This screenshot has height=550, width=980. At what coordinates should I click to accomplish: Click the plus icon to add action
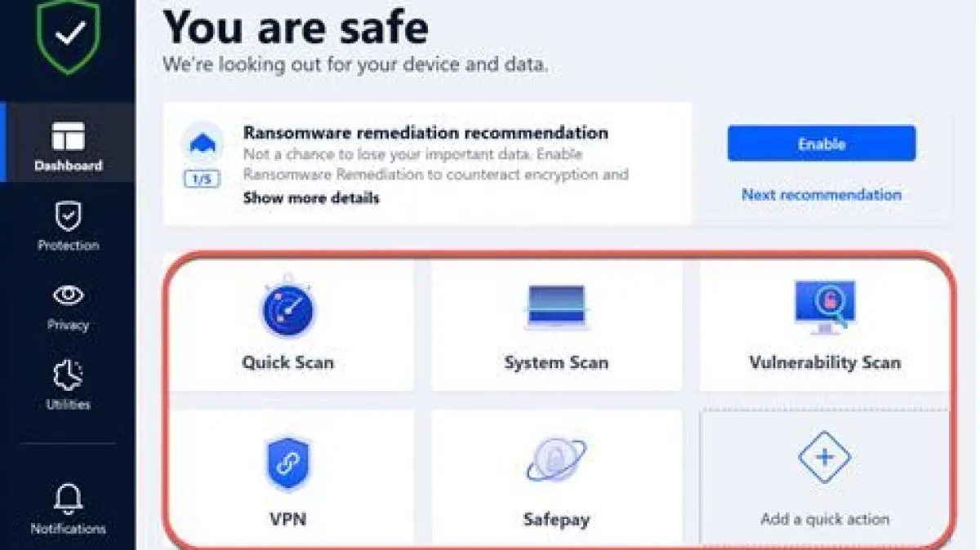click(824, 457)
